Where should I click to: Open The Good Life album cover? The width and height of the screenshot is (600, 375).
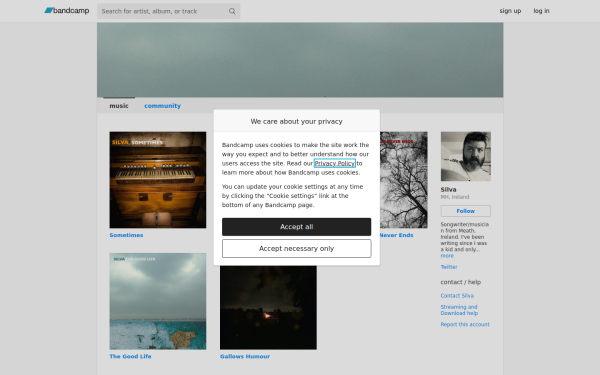tap(158, 301)
